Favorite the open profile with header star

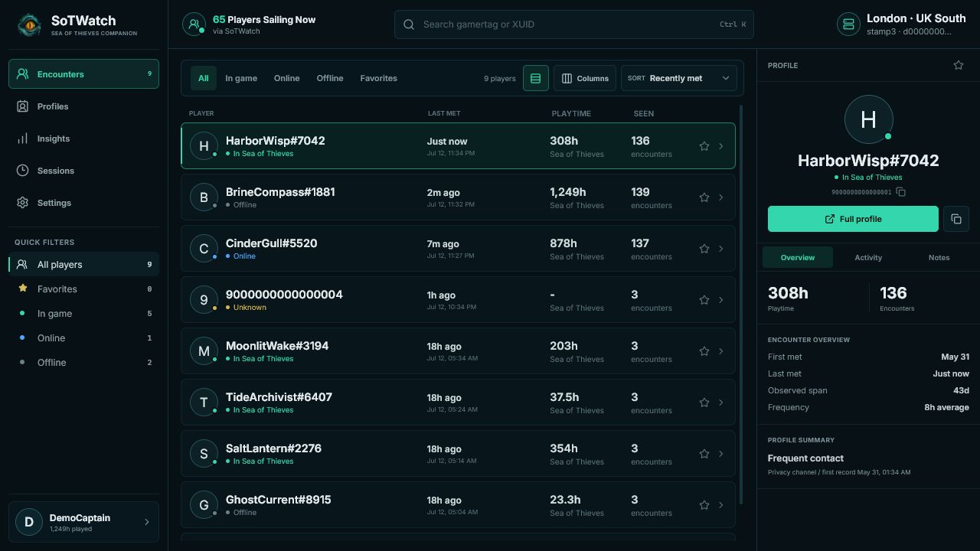[959, 65]
